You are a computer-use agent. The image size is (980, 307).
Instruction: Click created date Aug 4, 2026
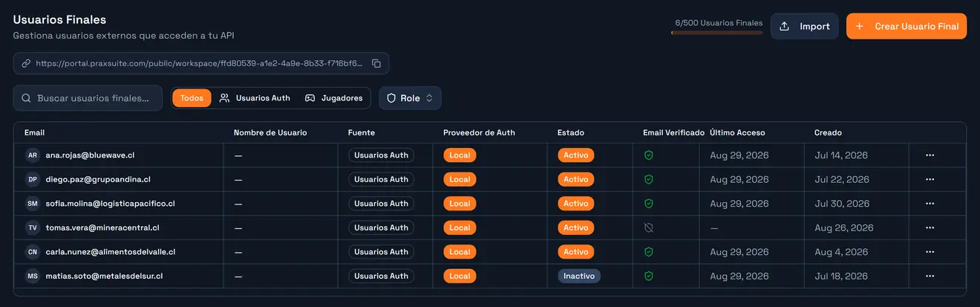pyautogui.click(x=841, y=252)
